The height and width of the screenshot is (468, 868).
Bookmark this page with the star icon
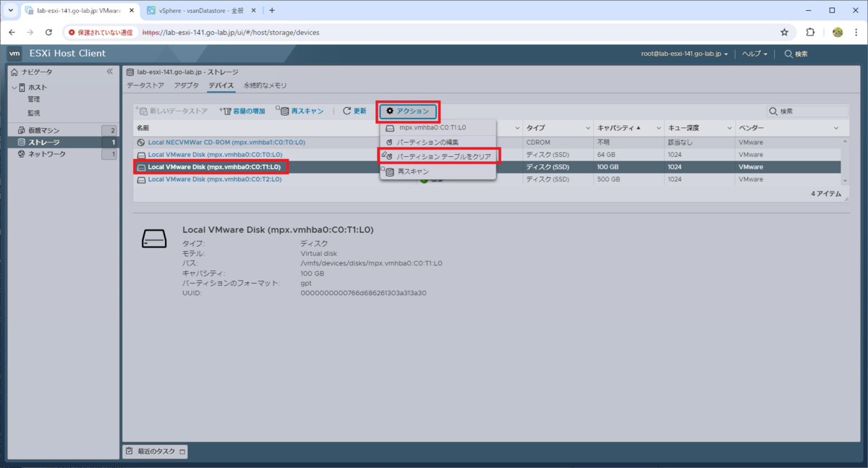(784, 33)
